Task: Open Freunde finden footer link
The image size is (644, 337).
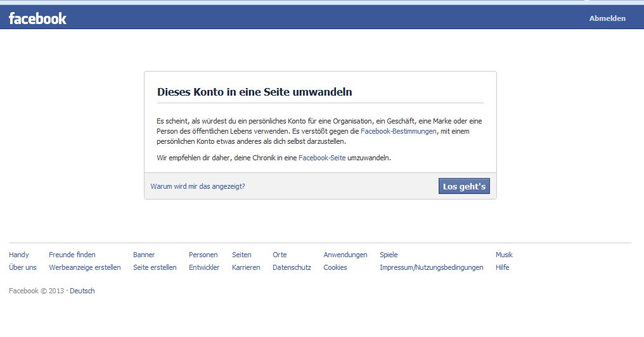Action: pos(72,255)
